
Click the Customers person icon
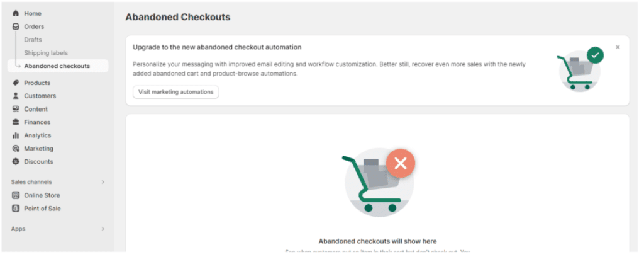(x=16, y=96)
